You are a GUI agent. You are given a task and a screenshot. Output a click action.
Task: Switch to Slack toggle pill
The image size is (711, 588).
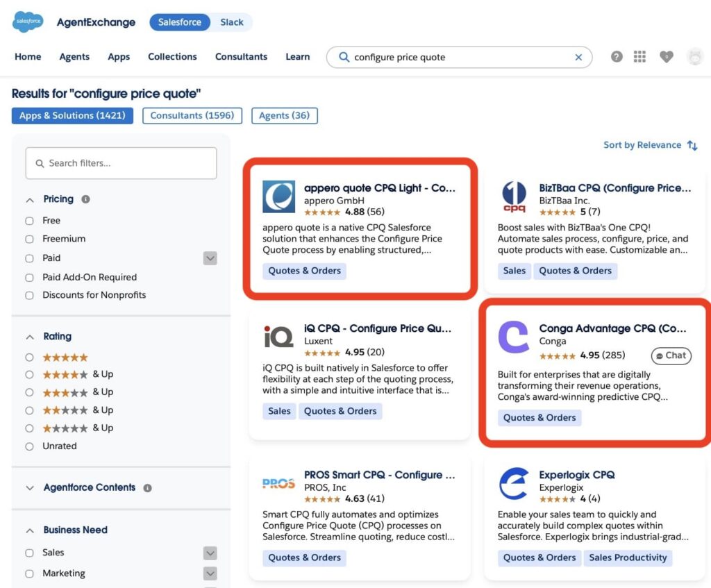[232, 22]
